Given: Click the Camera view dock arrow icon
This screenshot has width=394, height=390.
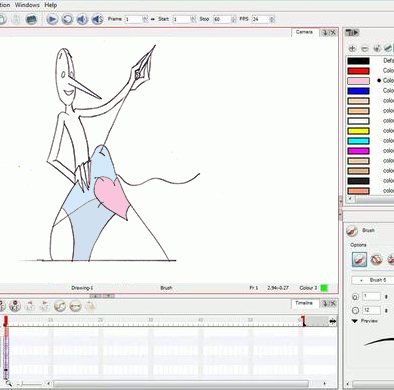Looking at the screenshot, I should pyautogui.click(x=325, y=32).
